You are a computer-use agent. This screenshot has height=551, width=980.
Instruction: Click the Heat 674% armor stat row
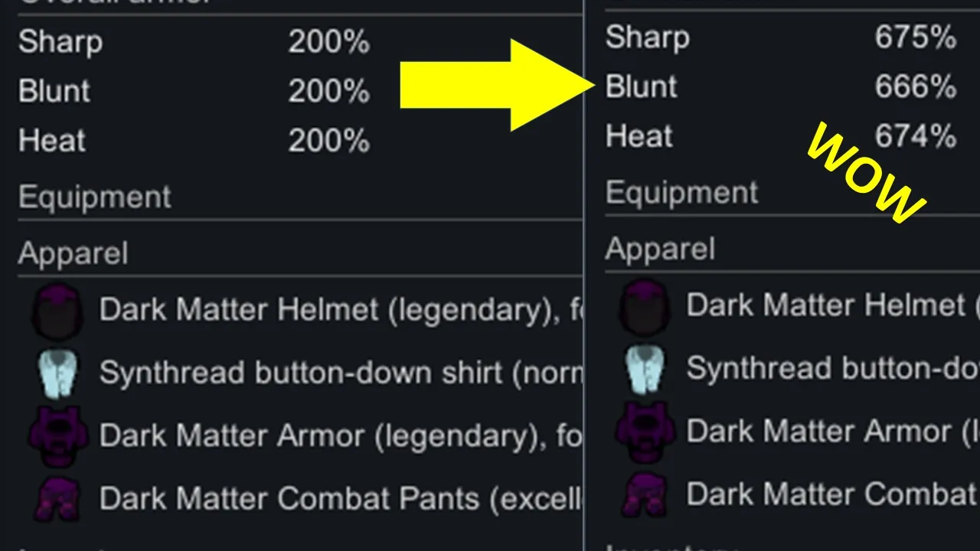click(781, 137)
